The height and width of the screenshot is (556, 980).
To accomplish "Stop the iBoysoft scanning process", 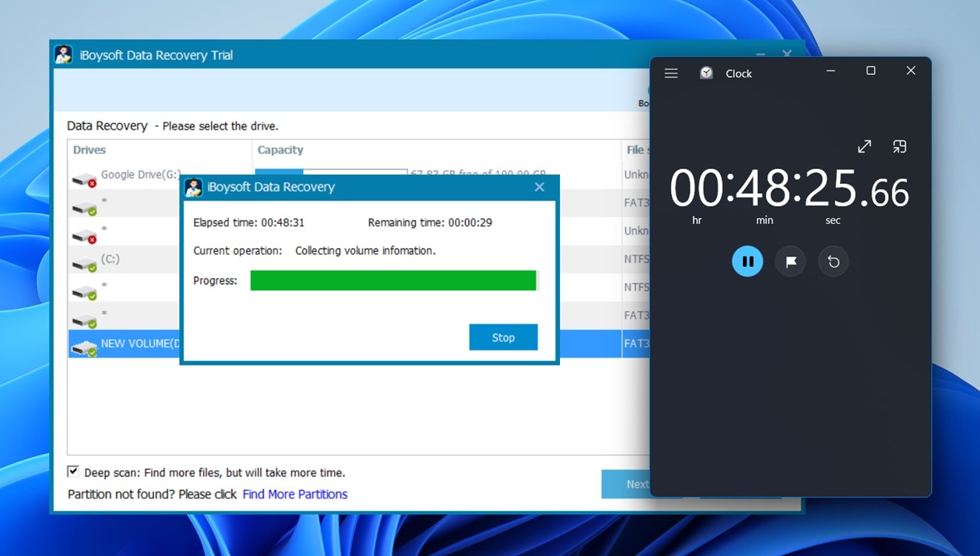I will 503,337.
